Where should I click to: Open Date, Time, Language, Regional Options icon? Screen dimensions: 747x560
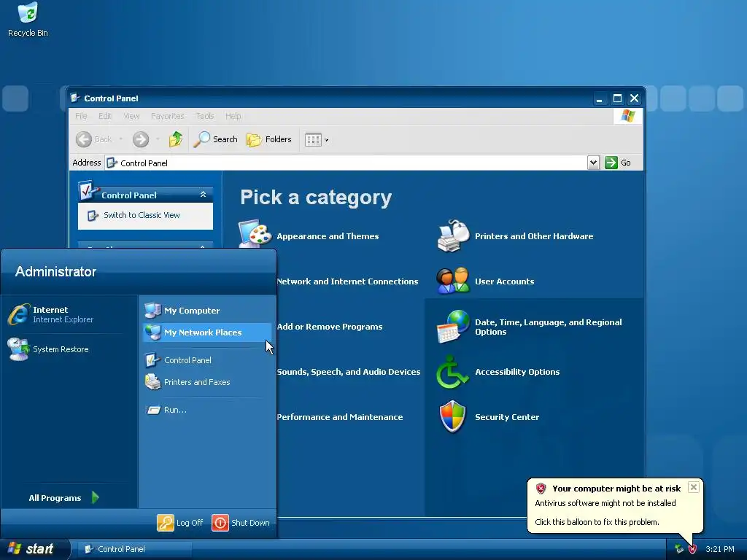click(x=453, y=327)
